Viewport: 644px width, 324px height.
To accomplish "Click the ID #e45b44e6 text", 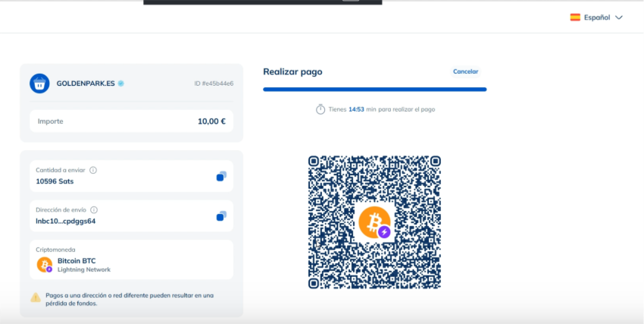I will point(214,83).
